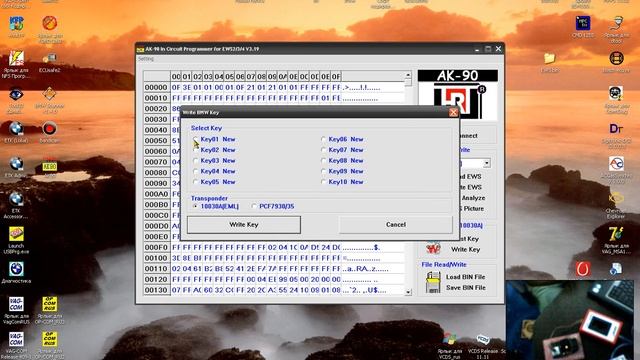Click the floppy disk File Read/Write icon
The image size is (640, 360).
433,282
